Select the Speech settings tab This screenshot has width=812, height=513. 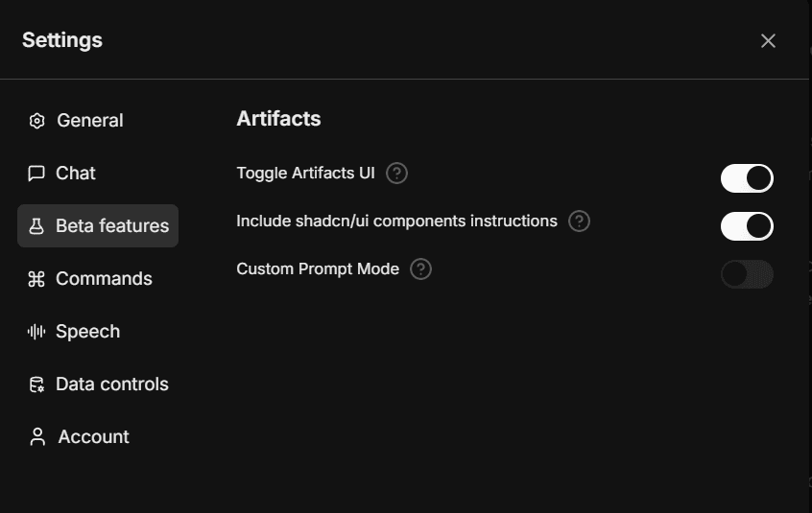87,332
